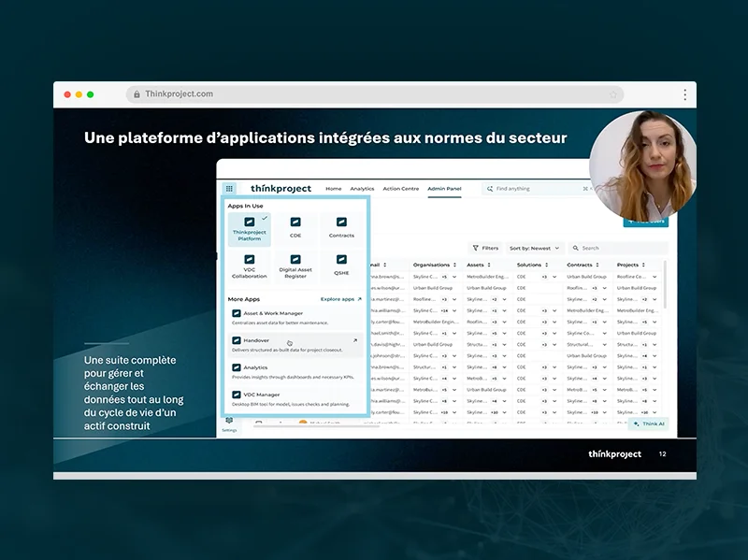Select the Thinkproject Platform app tile

coord(249,228)
